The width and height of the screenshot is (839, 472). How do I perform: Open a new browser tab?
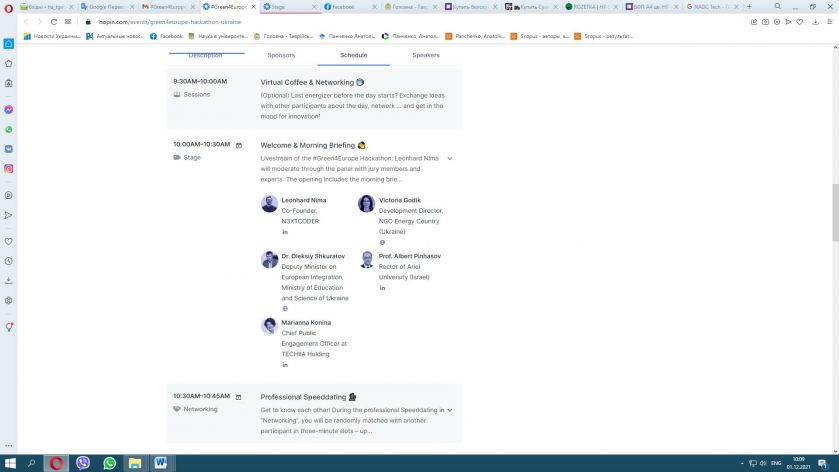click(749, 6)
